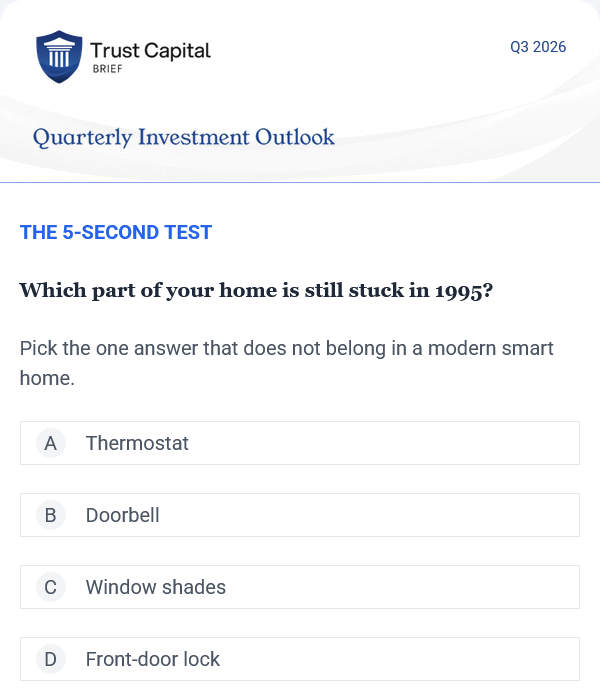Click the Q3 2026 issue label
This screenshot has height=700, width=600.
click(x=538, y=47)
